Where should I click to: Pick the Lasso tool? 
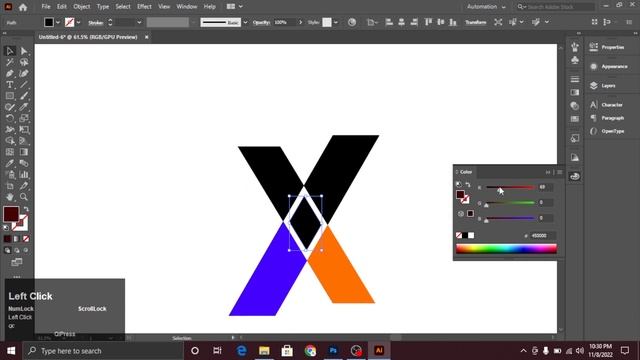24,62
